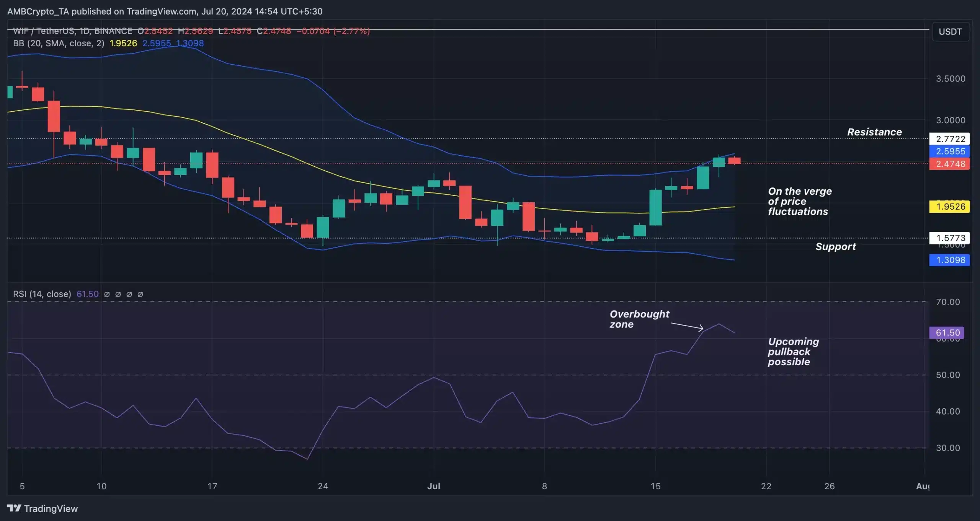
Task: Click the 'Overbought zone' annotation text
Action: 639,319
